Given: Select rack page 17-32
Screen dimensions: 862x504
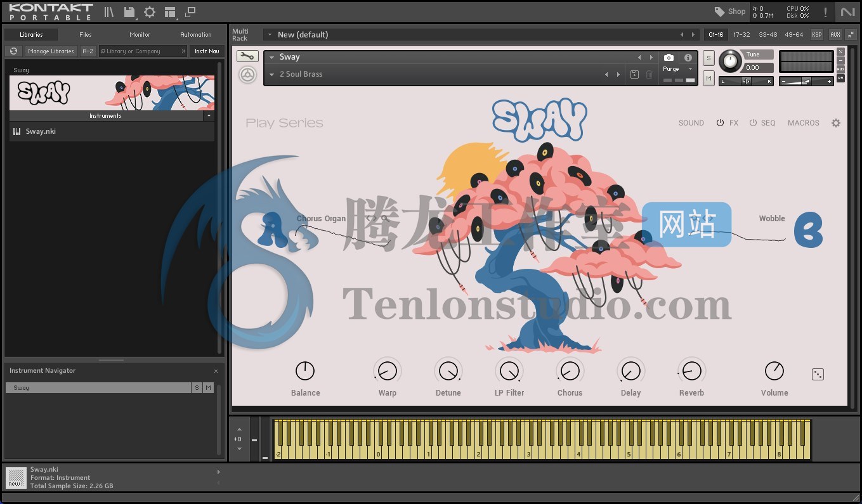Looking at the screenshot, I should point(741,35).
